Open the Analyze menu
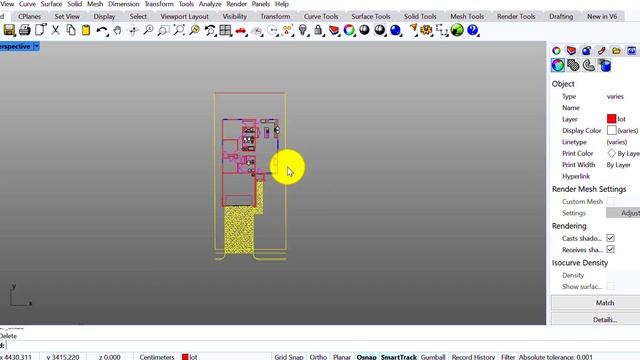The height and width of the screenshot is (360, 640). [x=210, y=4]
